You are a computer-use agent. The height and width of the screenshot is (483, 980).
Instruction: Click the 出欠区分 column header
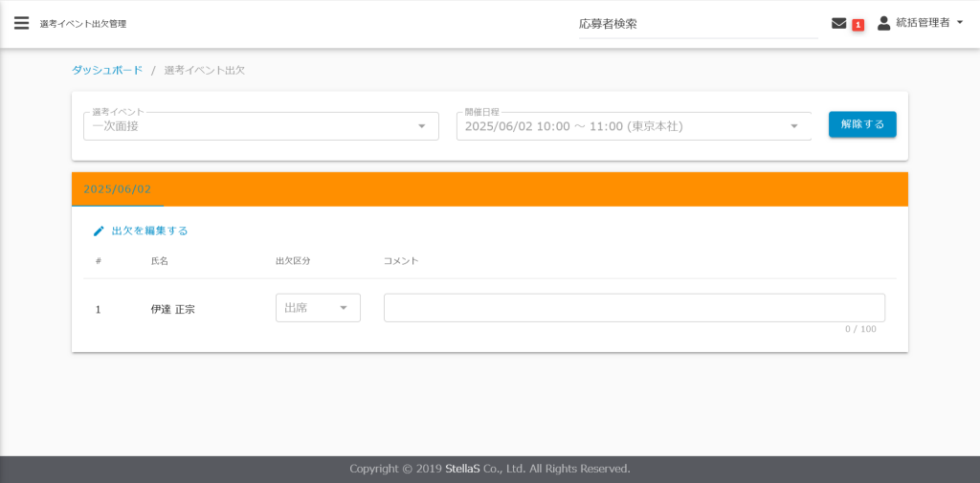click(x=292, y=261)
